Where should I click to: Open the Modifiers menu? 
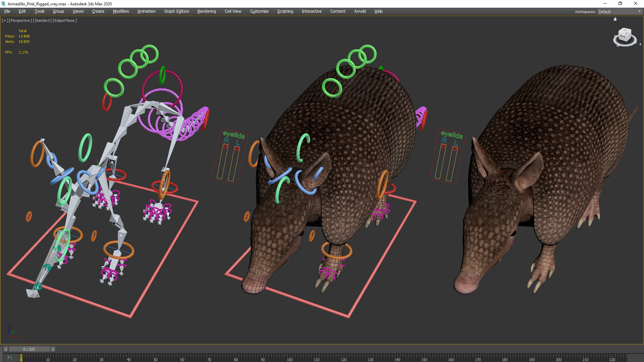click(121, 11)
